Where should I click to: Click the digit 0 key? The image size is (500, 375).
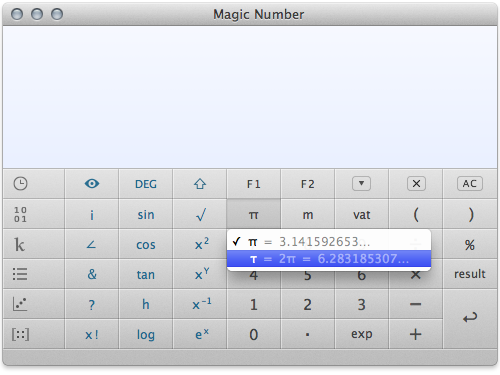(x=254, y=334)
